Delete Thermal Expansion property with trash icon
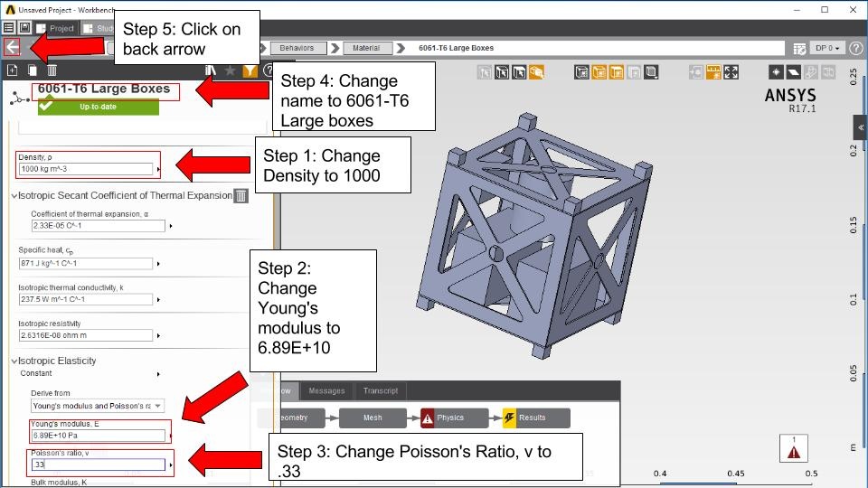868x488 pixels. [x=241, y=196]
